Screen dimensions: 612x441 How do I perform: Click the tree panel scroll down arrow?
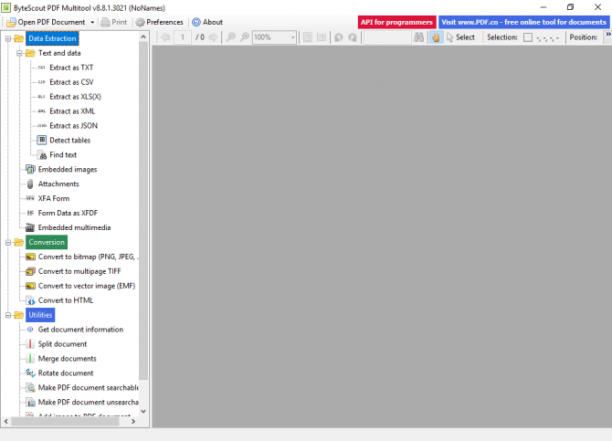(143, 411)
